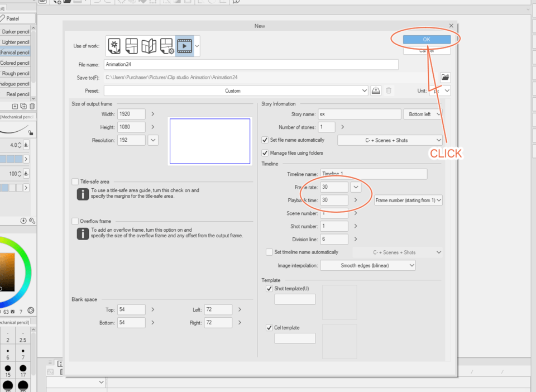
Task: Select the brush size 7 preset
Action: point(23,353)
